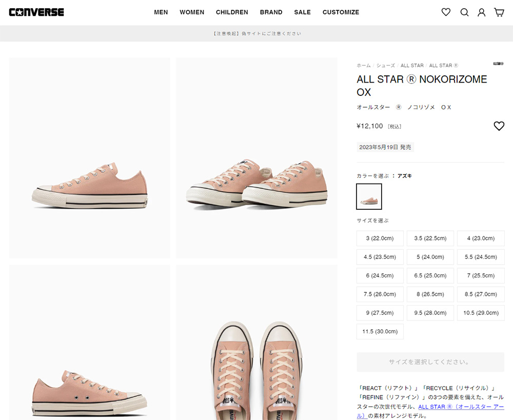Open the wishlist heart icon in header

(446, 12)
